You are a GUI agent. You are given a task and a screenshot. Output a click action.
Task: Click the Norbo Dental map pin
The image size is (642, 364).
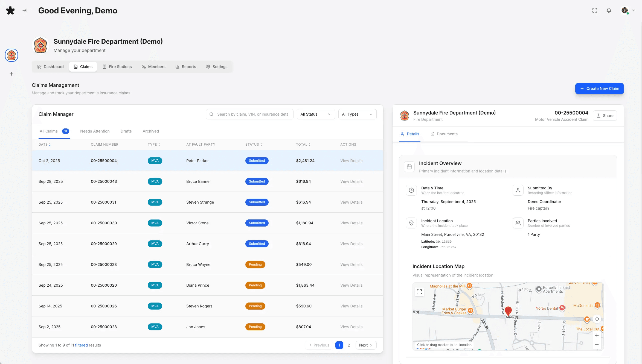click(x=562, y=308)
